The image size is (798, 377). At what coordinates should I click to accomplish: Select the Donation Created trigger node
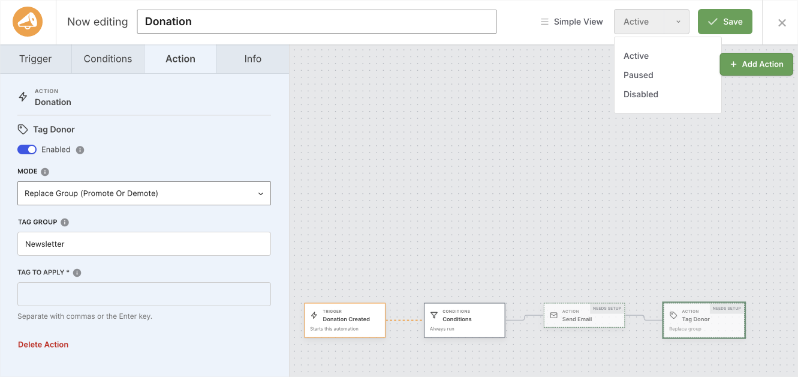click(x=345, y=320)
